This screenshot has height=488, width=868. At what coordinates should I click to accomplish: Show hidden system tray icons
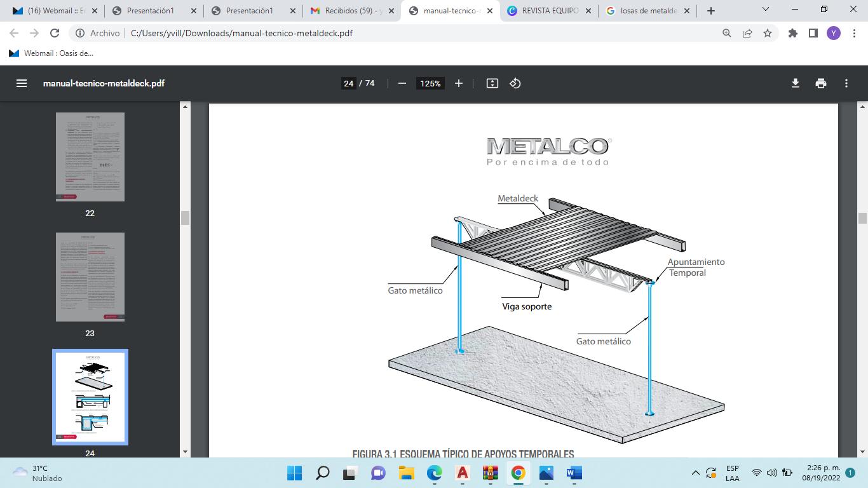point(695,473)
